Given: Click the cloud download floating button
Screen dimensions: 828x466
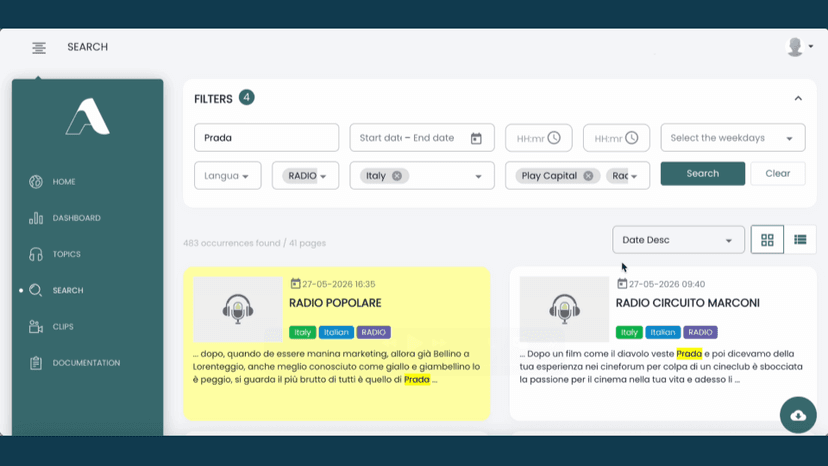Looking at the screenshot, I should 798,415.
